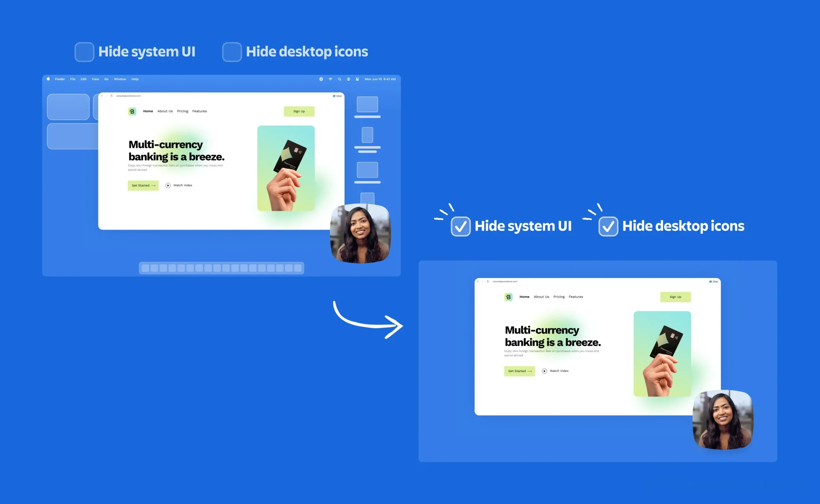Image resolution: width=820 pixels, height=504 pixels.
Task: Click the Wi-Fi icon in menu bar
Action: (330, 79)
